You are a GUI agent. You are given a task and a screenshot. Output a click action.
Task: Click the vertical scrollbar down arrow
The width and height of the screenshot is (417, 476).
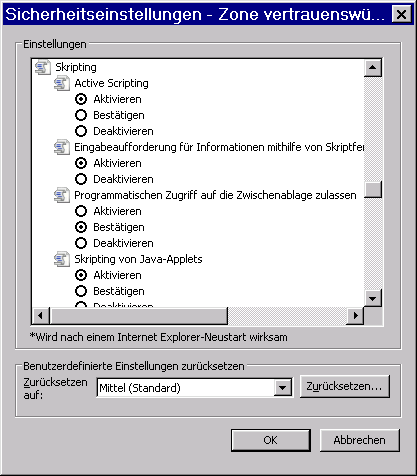click(373, 298)
